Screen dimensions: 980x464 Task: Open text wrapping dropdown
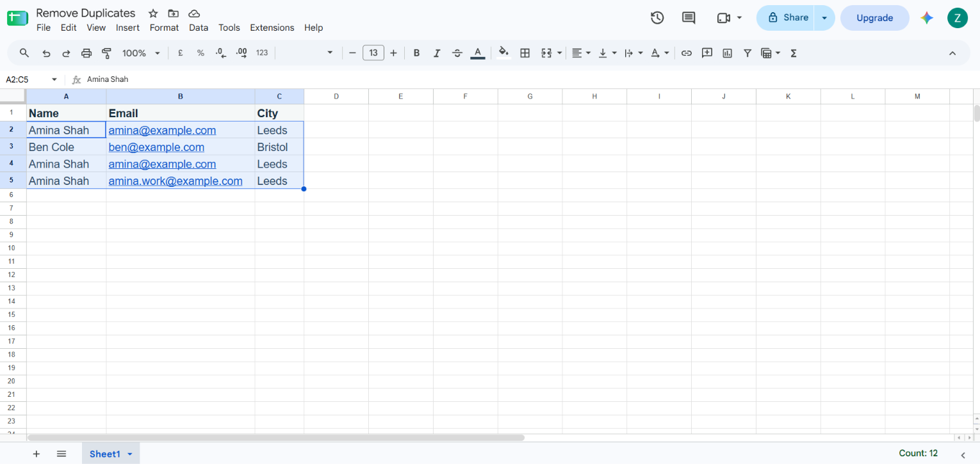633,53
